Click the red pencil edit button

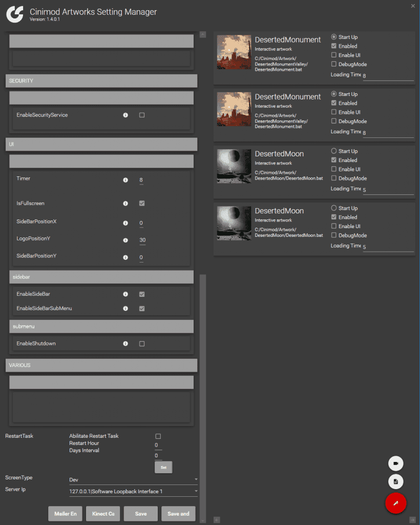pos(395,503)
